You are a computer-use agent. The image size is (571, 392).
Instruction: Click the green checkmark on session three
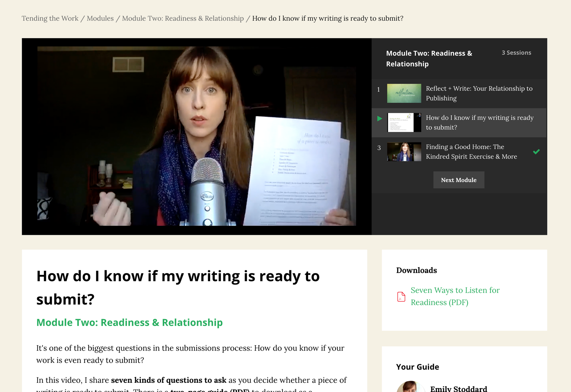coord(536,152)
